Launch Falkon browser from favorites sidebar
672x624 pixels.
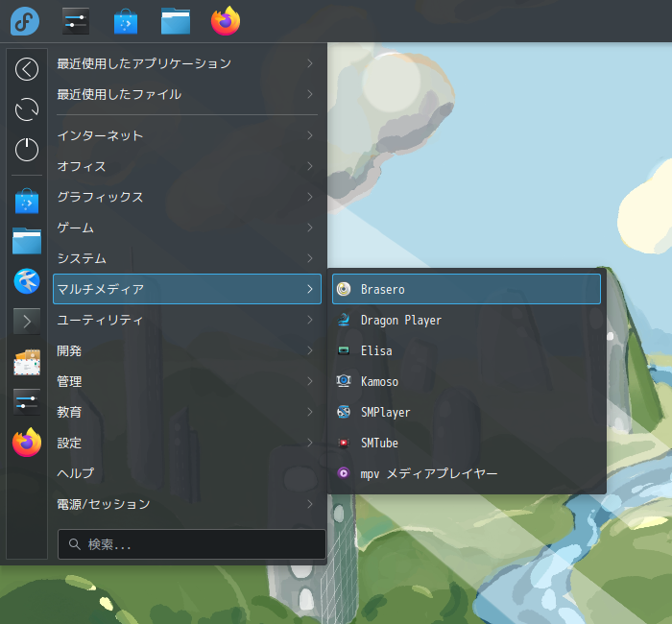(27, 281)
